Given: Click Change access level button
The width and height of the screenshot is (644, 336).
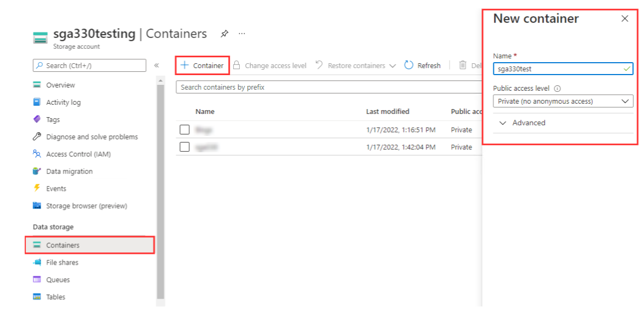Looking at the screenshot, I should point(269,65).
